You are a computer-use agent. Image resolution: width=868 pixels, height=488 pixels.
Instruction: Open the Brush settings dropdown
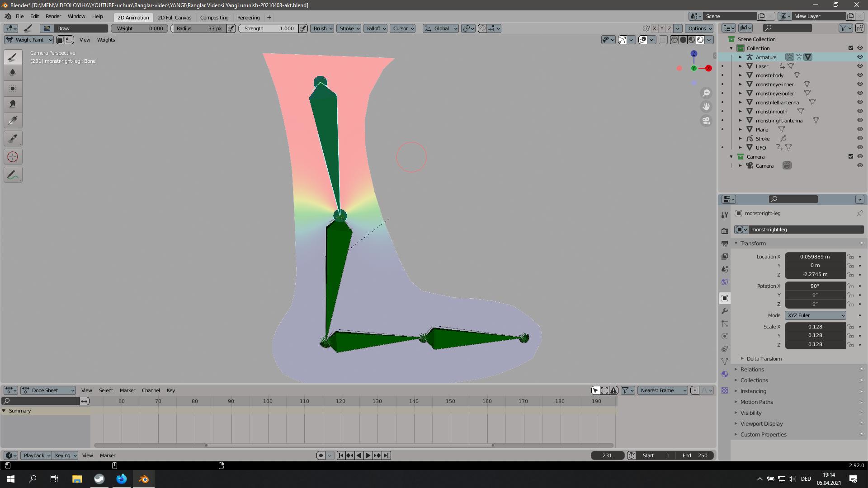click(x=322, y=28)
